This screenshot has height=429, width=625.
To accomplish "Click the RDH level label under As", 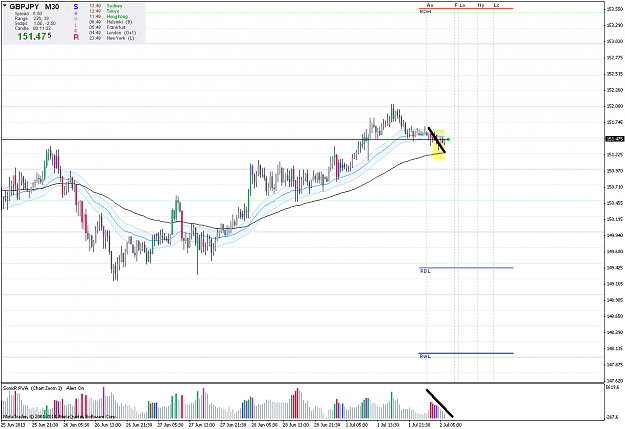I will pyautogui.click(x=426, y=12).
